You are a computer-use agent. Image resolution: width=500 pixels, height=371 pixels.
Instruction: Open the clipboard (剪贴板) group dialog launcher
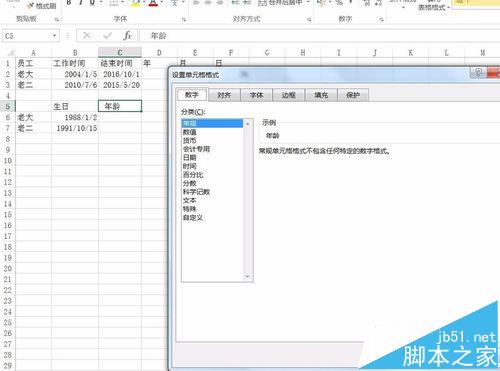point(57,20)
